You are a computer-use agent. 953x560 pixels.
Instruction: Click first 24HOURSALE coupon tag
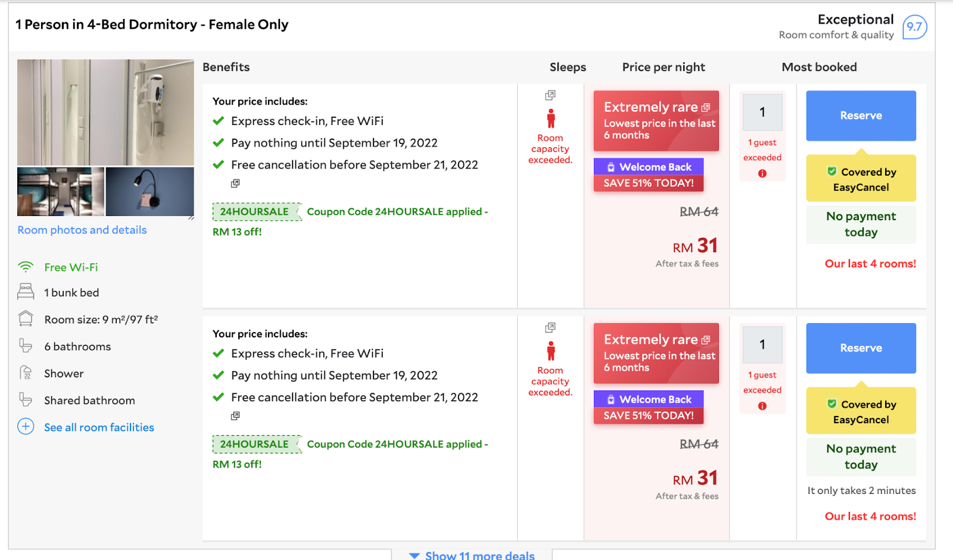click(255, 212)
